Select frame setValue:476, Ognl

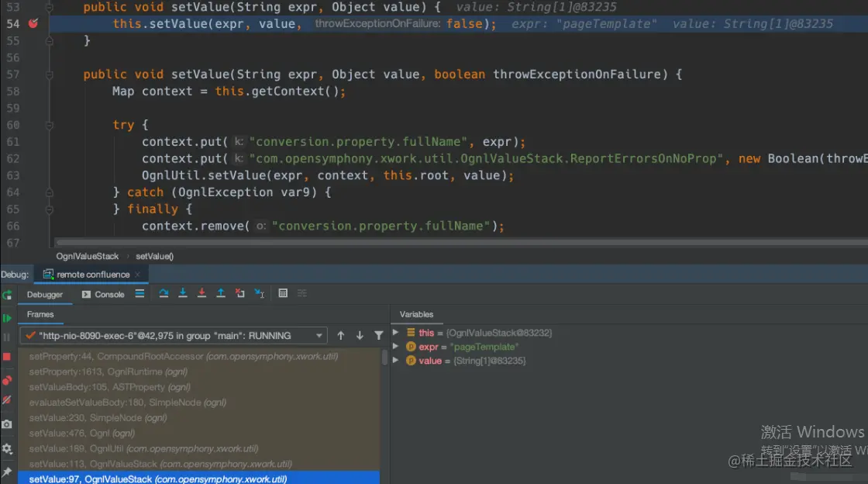(199, 433)
